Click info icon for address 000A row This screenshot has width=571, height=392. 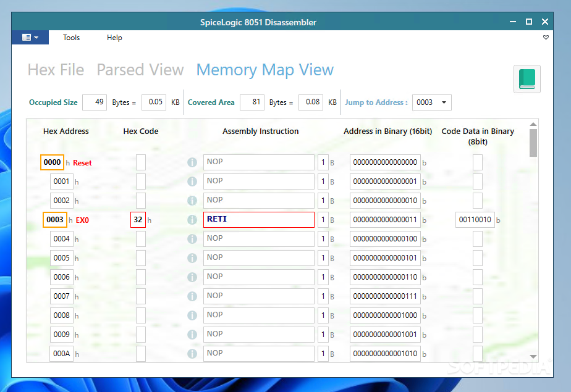(192, 354)
